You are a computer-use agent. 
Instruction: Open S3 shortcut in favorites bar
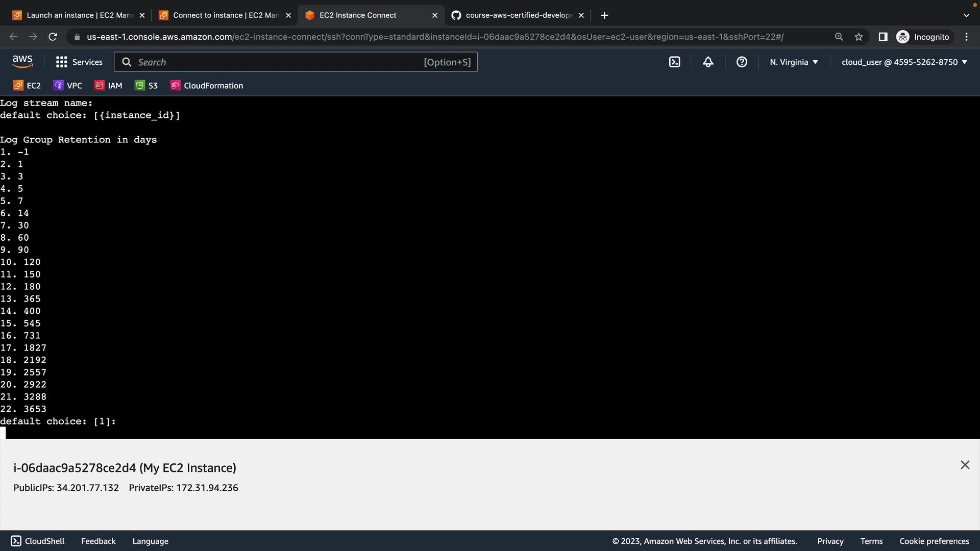[x=146, y=85]
